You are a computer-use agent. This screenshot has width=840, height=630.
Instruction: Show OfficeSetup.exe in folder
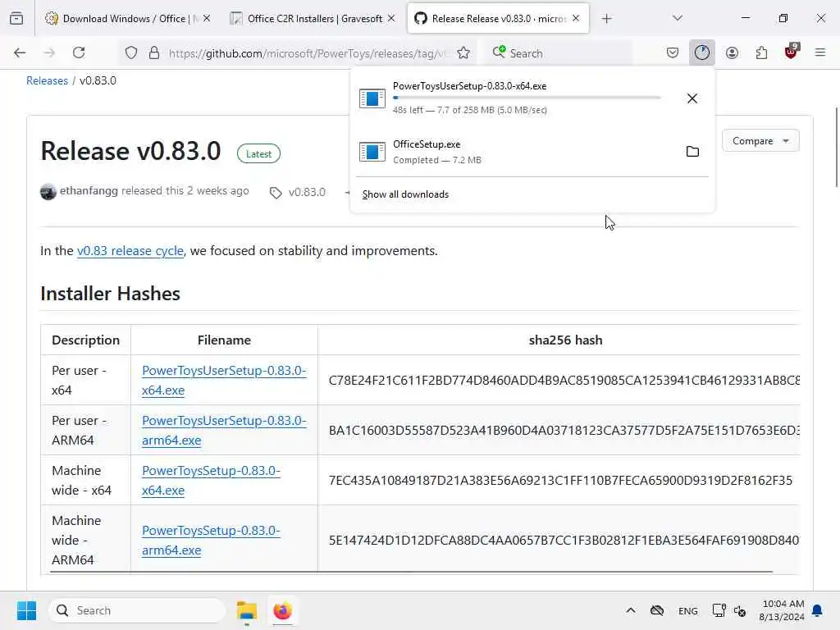692,151
